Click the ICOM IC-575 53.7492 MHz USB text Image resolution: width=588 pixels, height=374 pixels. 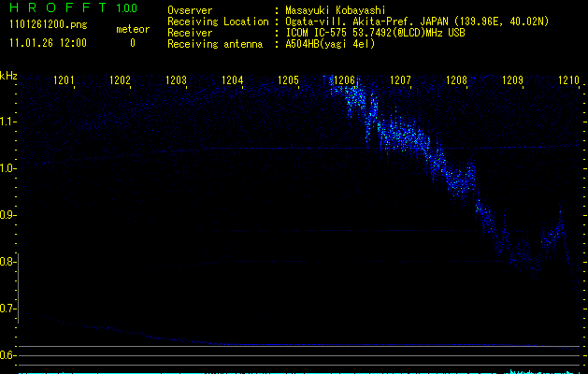point(375,33)
